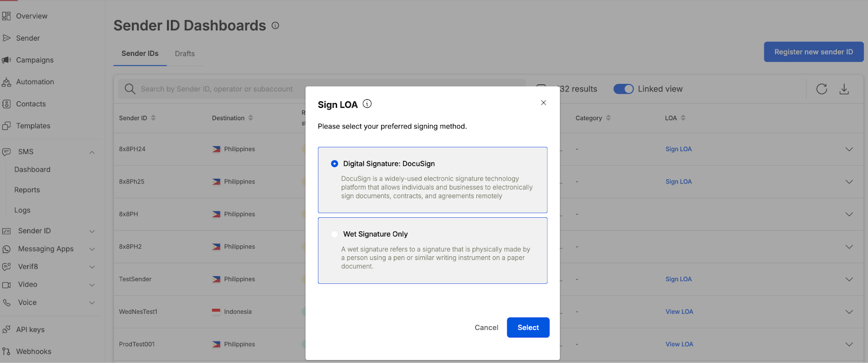Click the info icon beside Sign LOA title

(367, 104)
